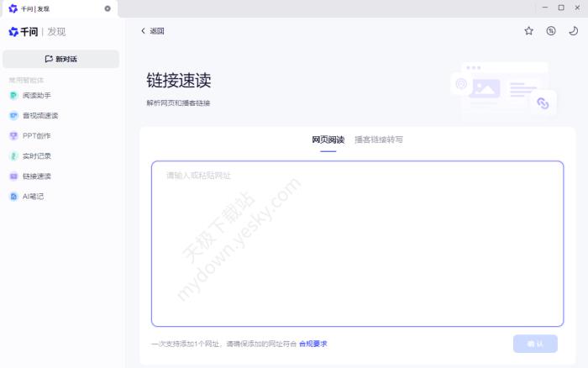Click the circular icon beside the star

pyautogui.click(x=551, y=31)
